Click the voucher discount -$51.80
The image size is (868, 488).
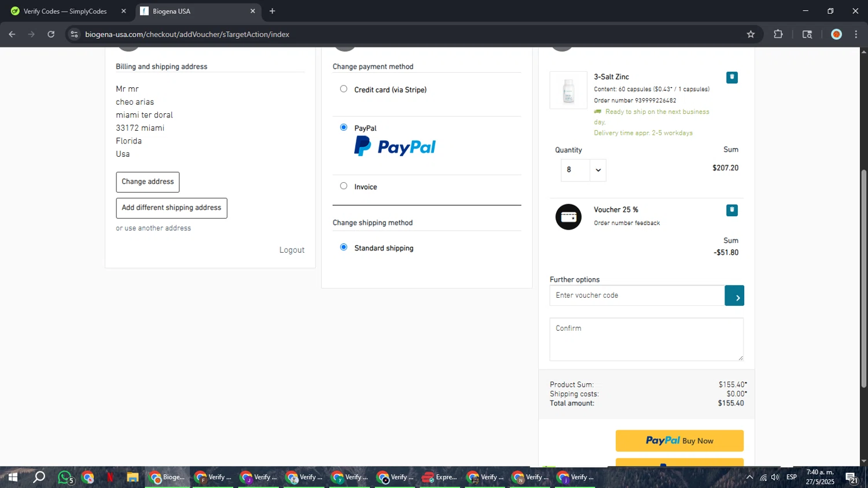[x=726, y=253]
